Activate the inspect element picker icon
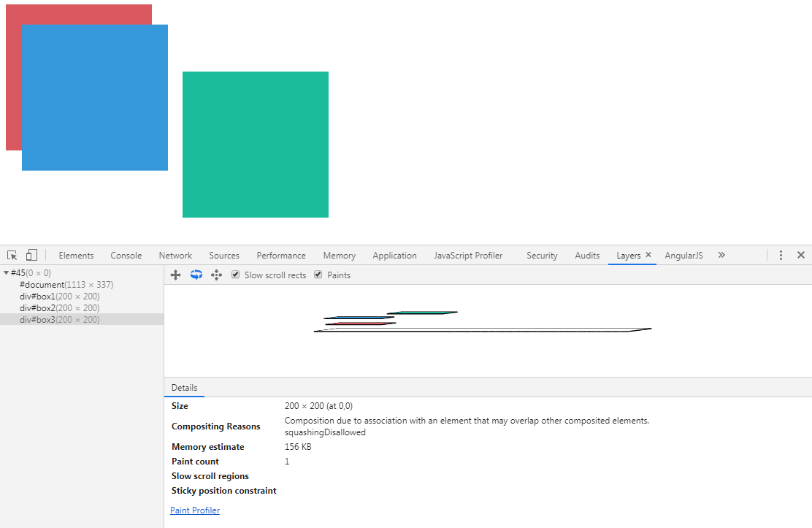The image size is (812, 528). point(12,255)
